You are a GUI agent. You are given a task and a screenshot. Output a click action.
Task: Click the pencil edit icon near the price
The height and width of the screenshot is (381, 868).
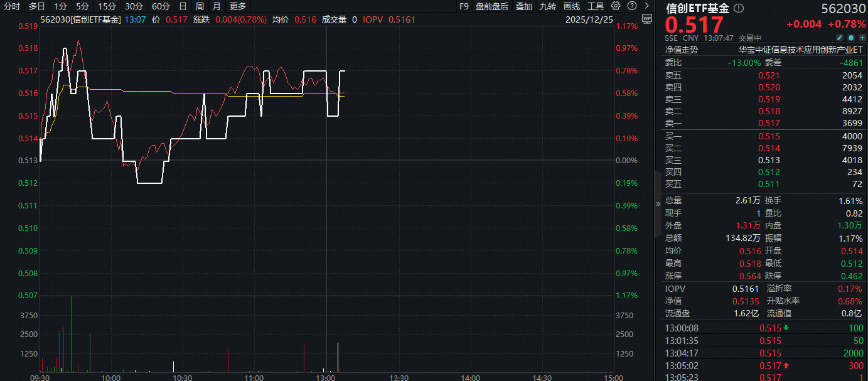[x=839, y=38]
